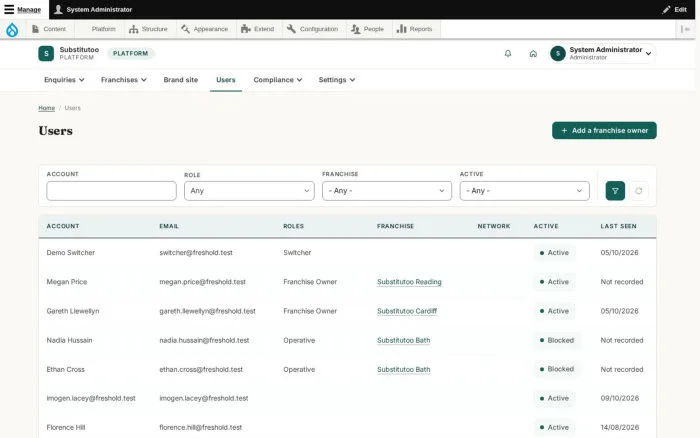This screenshot has height=438, width=700.
Task: Click the notifications bell icon
Action: (508, 54)
